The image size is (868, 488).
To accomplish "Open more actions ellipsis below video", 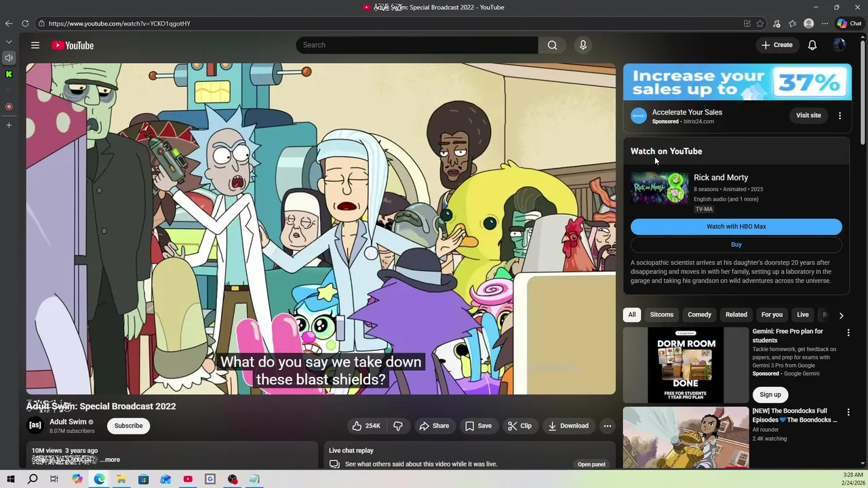I will click(608, 426).
